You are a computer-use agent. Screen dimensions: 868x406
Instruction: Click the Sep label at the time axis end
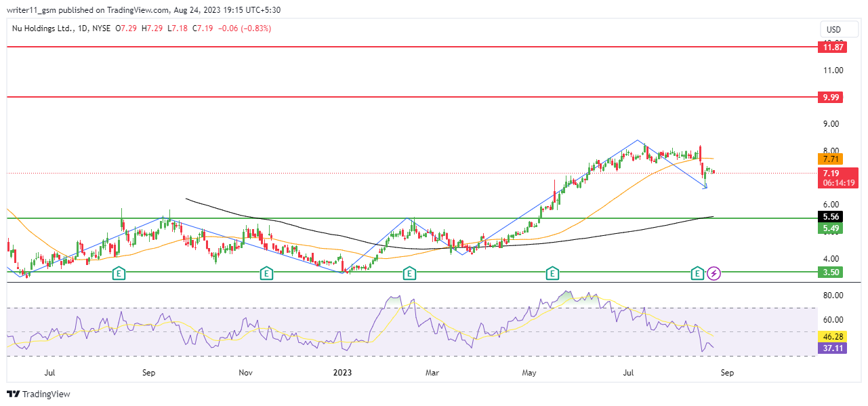[x=727, y=372]
